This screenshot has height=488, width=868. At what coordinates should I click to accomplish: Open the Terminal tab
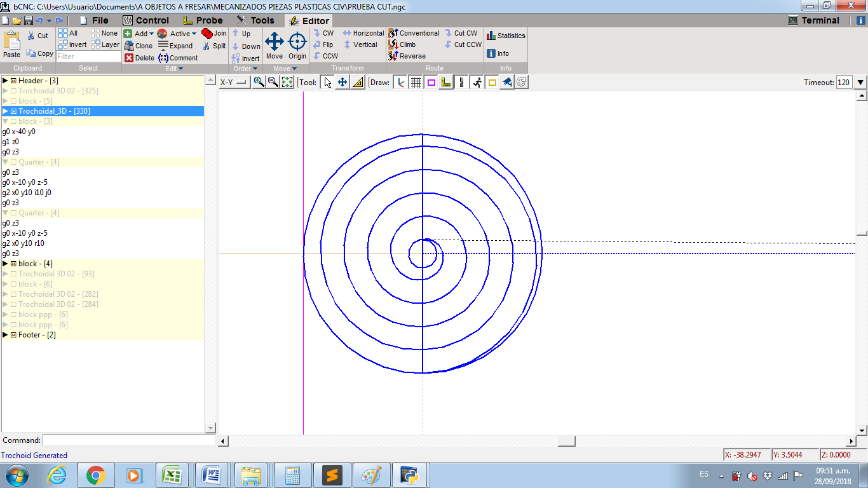click(814, 20)
